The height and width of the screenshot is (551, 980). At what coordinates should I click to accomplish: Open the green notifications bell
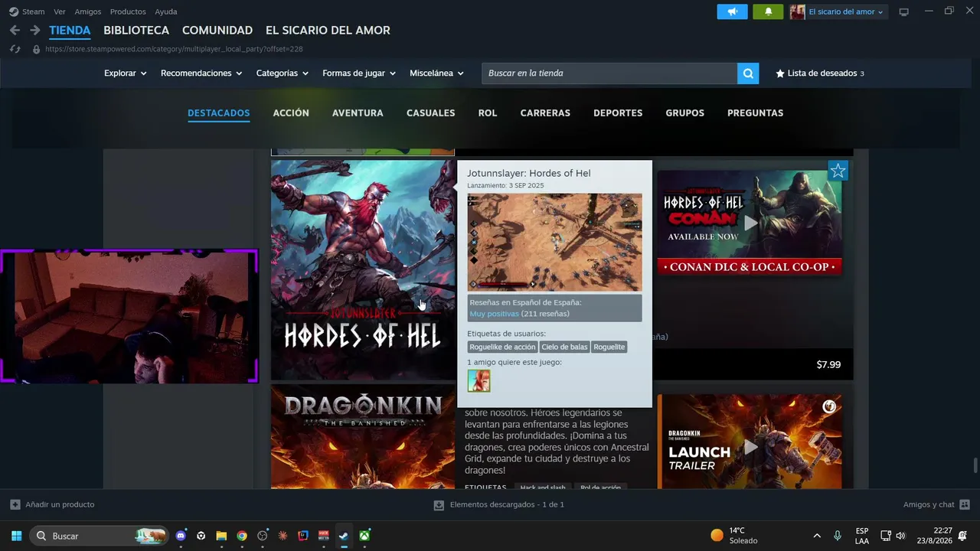coord(768,11)
